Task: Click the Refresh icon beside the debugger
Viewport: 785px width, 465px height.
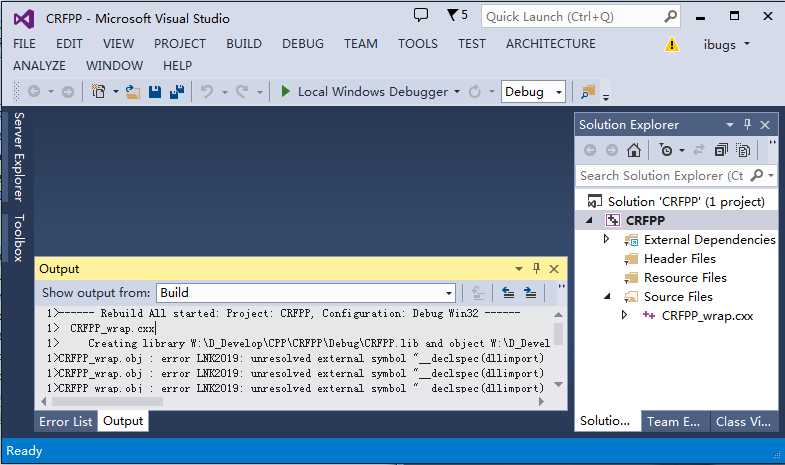Action: 475,92
